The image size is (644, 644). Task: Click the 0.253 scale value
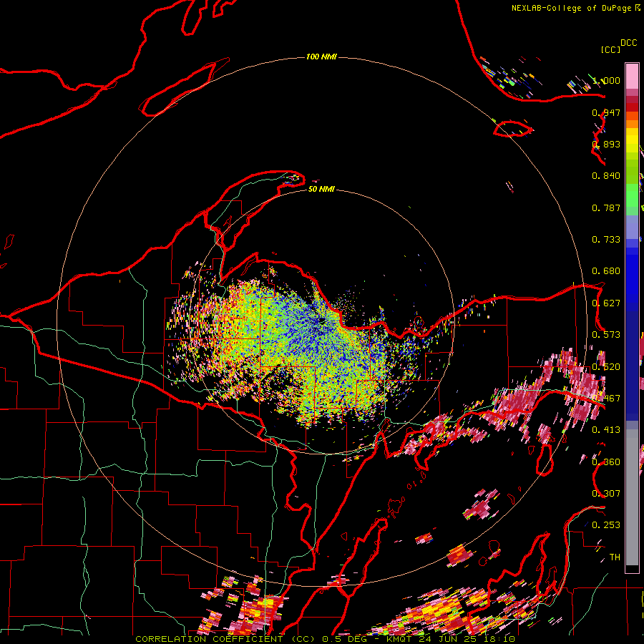click(606, 525)
